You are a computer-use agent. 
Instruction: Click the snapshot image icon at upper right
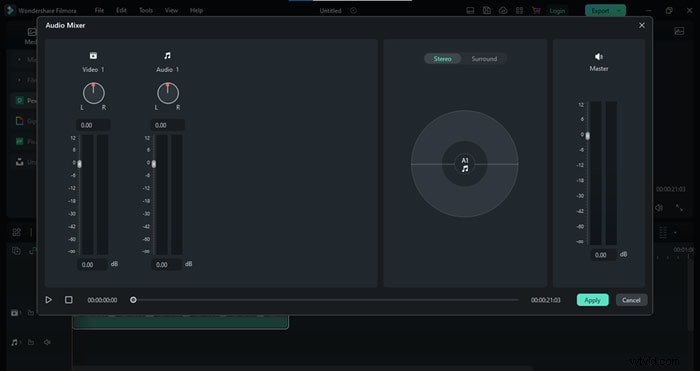coord(679,31)
